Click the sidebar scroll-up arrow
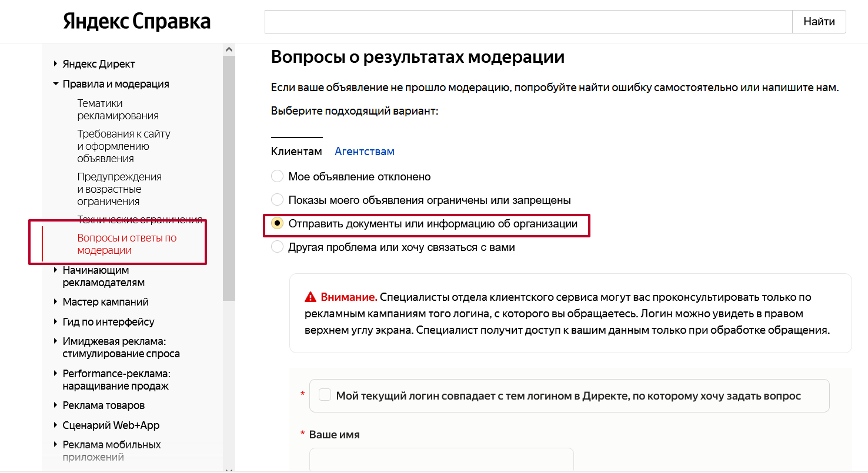This screenshot has width=868, height=473. 229,51
